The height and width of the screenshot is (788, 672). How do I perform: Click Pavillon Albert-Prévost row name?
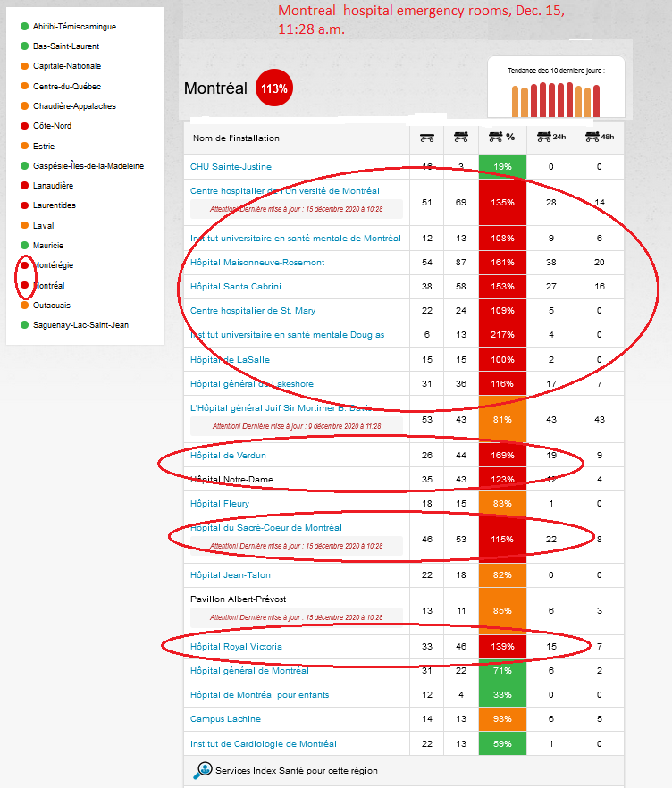click(x=239, y=599)
